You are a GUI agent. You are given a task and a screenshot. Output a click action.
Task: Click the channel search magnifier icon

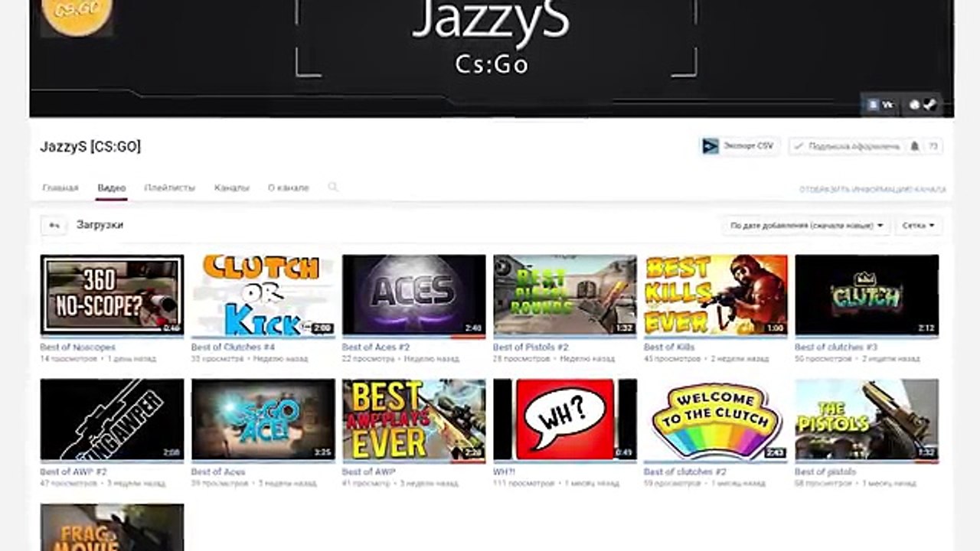[x=333, y=187]
